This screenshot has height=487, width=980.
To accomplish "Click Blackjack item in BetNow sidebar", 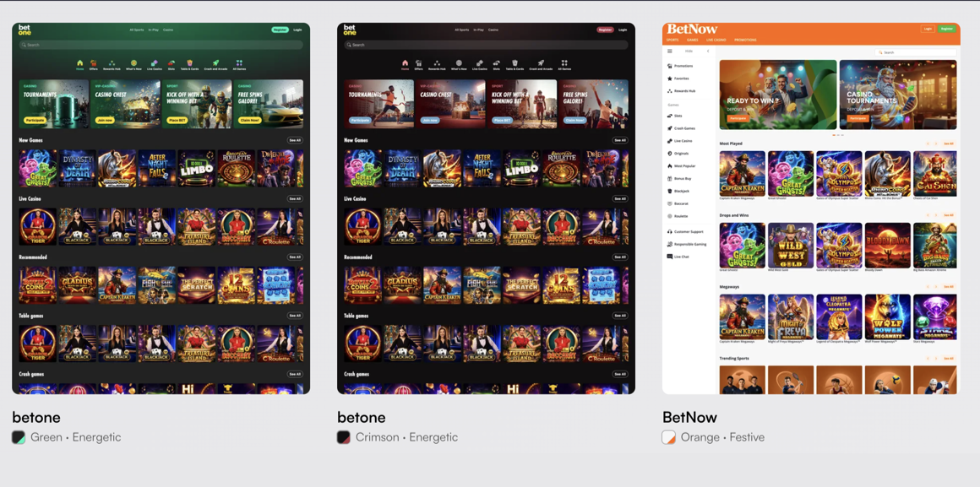I will 678,191.
